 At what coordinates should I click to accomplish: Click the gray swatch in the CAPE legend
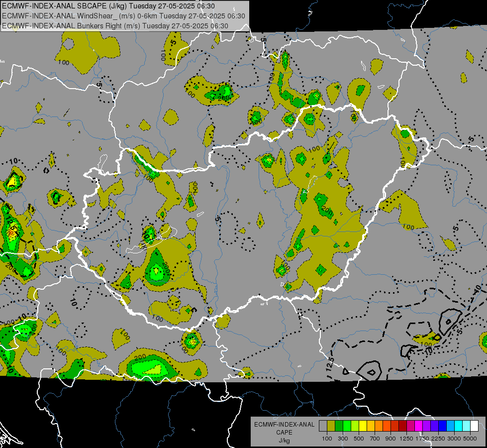[323, 426]
